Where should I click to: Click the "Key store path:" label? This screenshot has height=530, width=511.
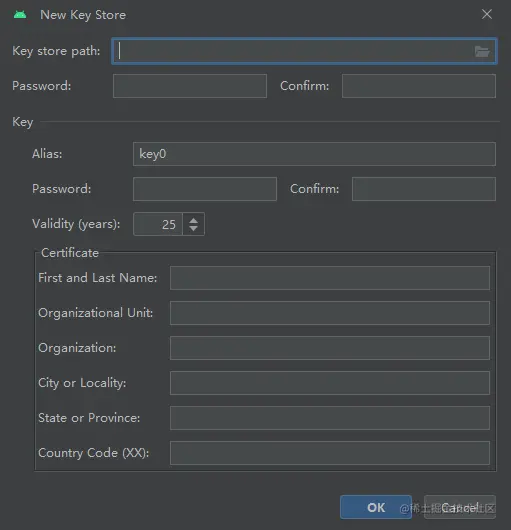pyautogui.click(x=56, y=51)
